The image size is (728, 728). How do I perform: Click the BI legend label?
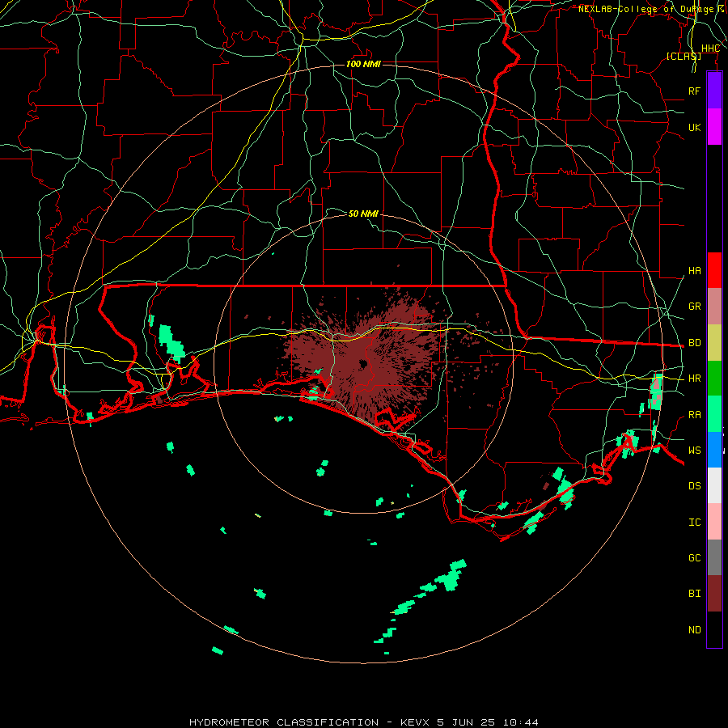pos(694,594)
